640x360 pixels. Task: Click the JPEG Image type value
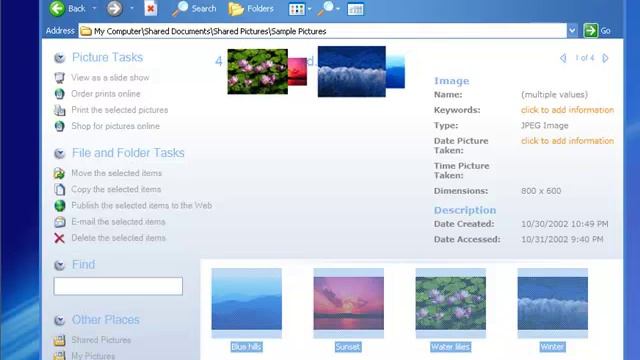[544, 125]
